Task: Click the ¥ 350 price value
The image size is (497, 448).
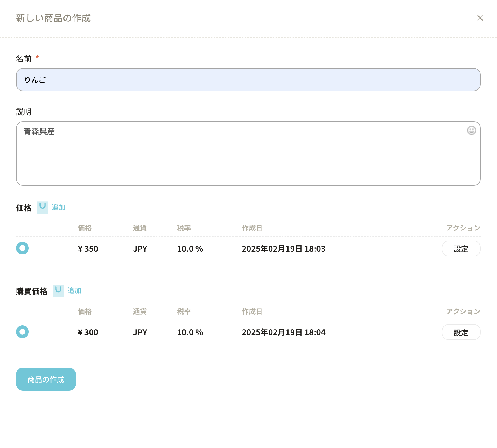Action: click(x=88, y=249)
